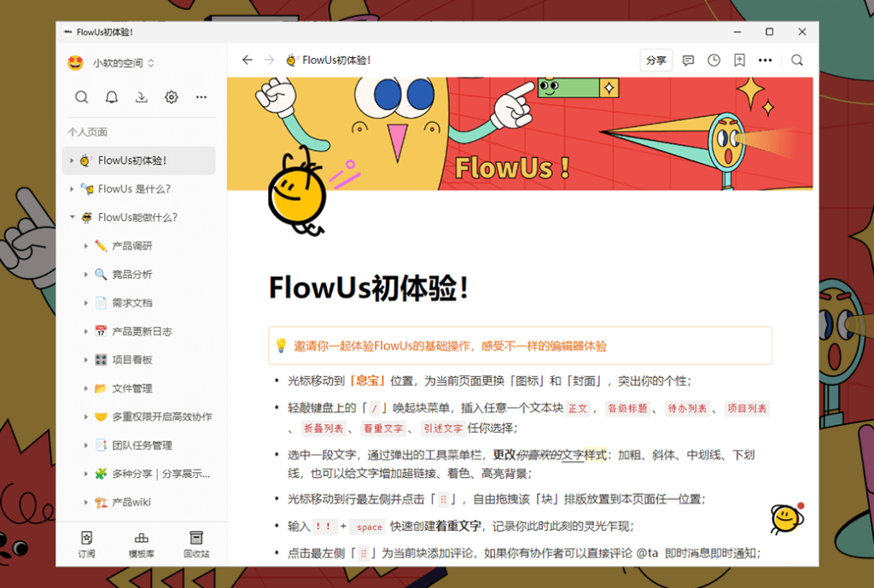Click the 引述文字 inline tag
The width and height of the screenshot is (874, 588).
(x=443, y=428)
